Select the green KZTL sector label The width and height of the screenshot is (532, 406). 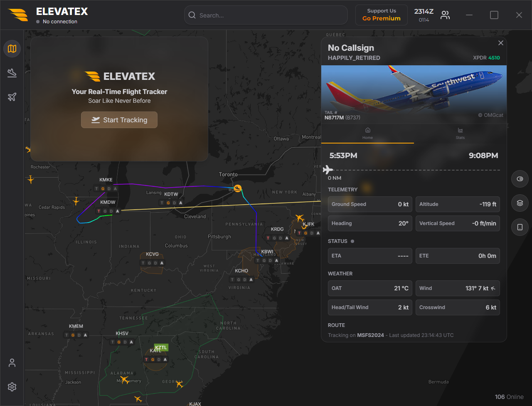point(161,347)
